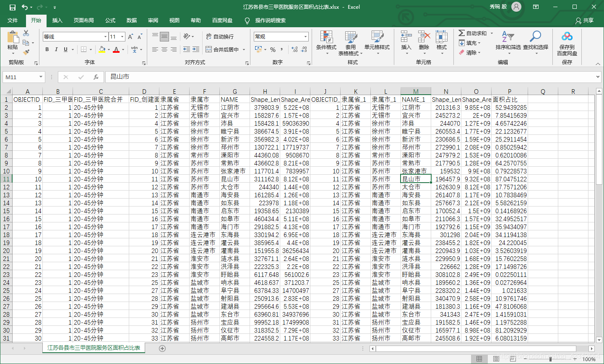This screenshot has height=364, width=604.
Task: Click the font color red swatch button
Action: click(x=116, y=49)
